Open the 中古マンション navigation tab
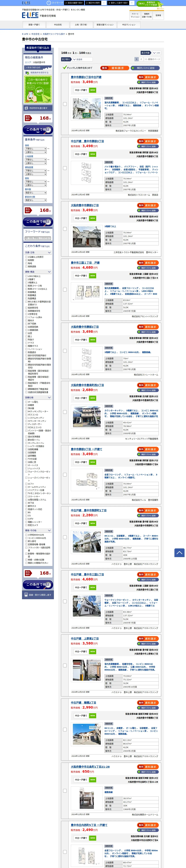This screenshot has height=868, width=186. (x=129, y=25)
